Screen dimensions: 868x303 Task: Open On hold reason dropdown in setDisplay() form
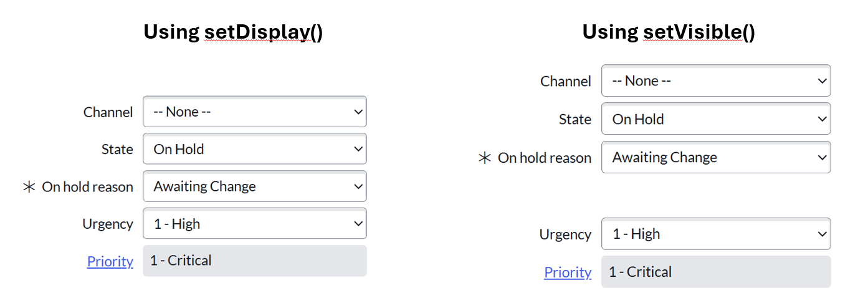click(254, 186)
